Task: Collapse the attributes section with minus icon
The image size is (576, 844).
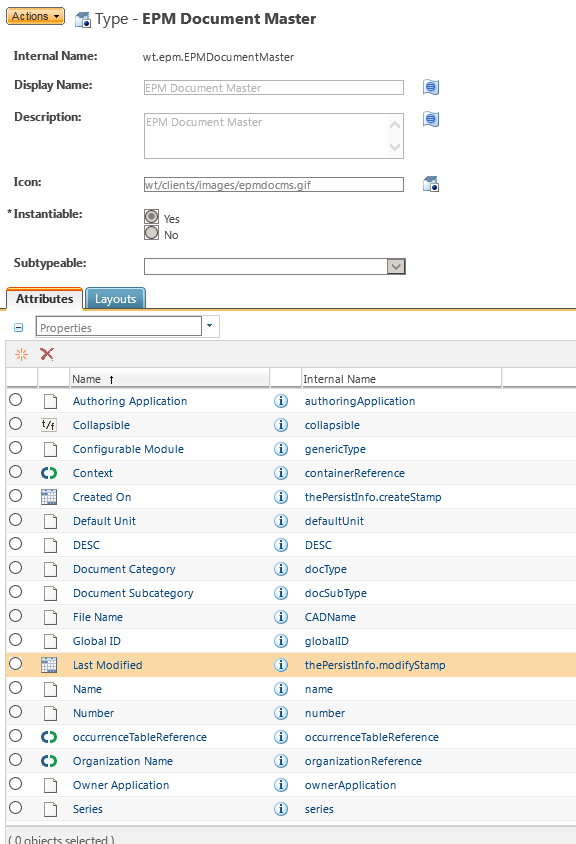Action: (19, 327)
